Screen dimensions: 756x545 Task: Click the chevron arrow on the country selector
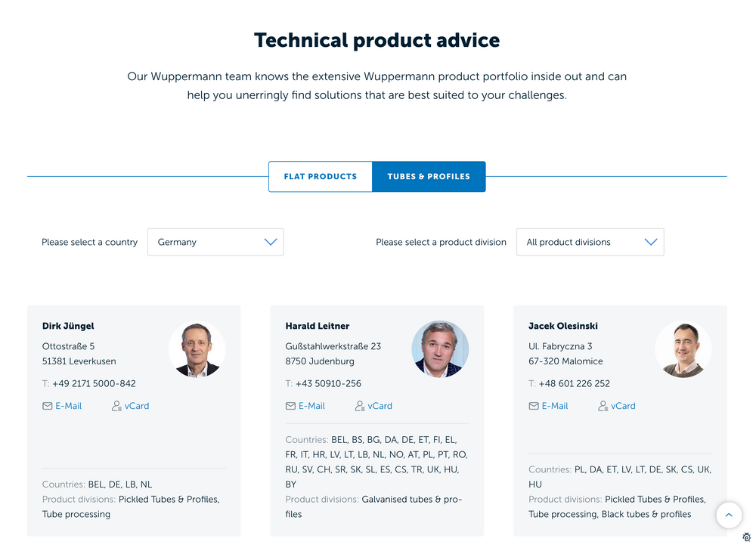pos(271,242)
